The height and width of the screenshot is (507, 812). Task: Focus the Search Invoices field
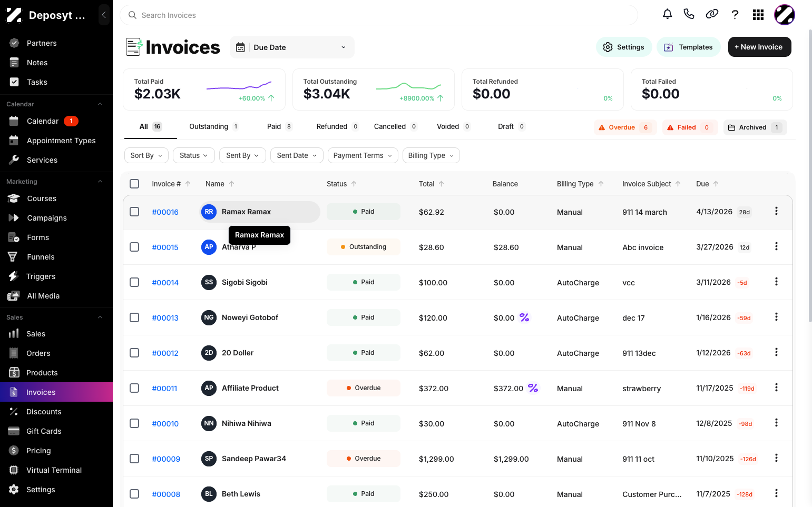pos(378,15)
